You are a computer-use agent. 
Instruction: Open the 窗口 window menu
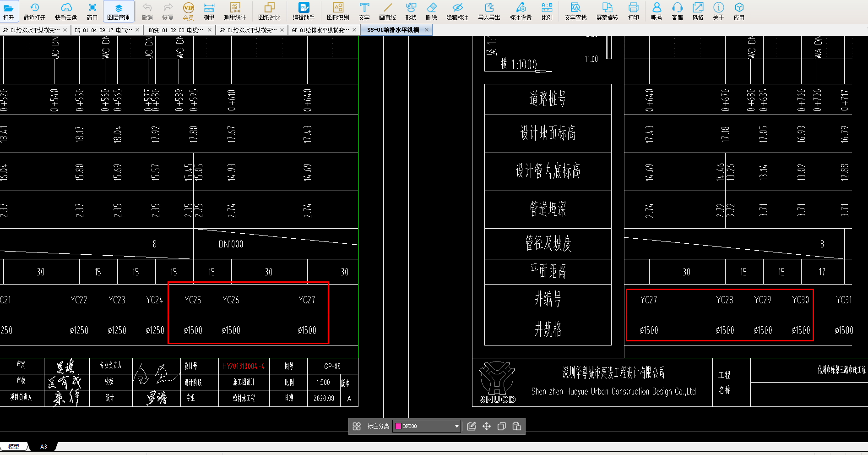pyautogui.click(x=92, y=11)
